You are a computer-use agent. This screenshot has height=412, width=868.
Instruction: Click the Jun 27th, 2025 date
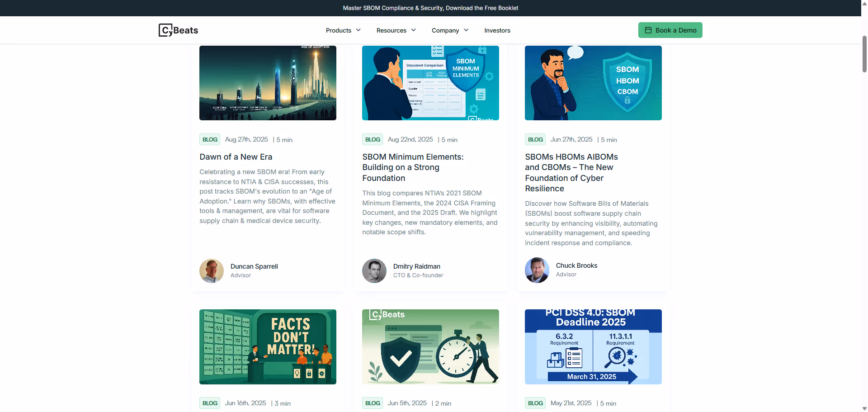pos(571,139)
